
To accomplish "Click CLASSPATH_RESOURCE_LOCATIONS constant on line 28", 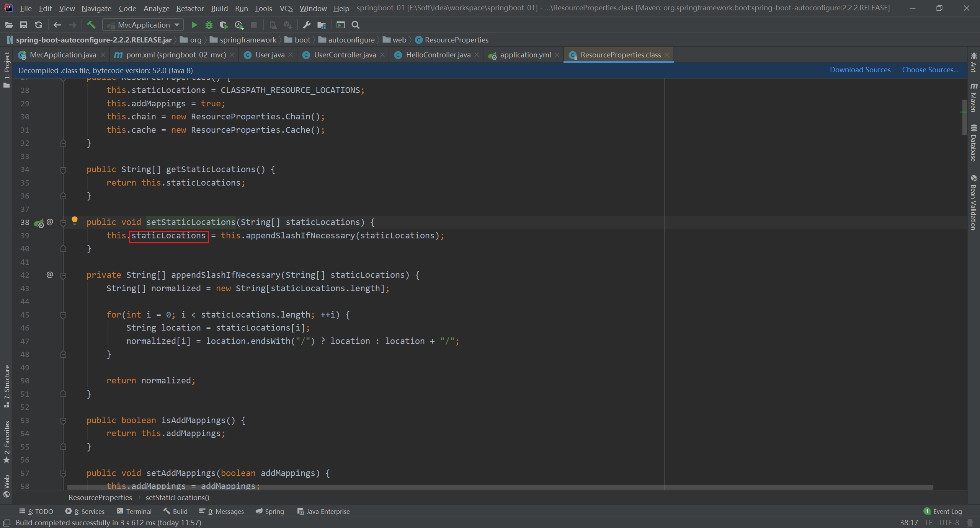I will [290, 90].
